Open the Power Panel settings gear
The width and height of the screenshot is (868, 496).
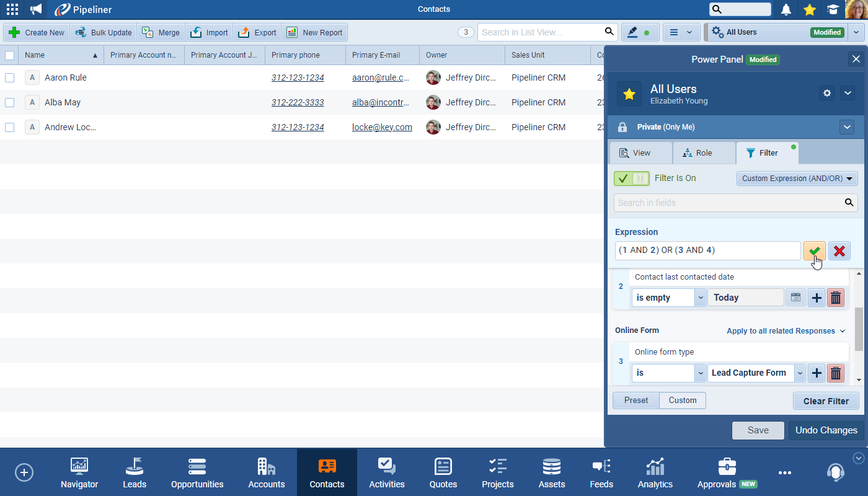pyautogui.click(x=827, y=93)
